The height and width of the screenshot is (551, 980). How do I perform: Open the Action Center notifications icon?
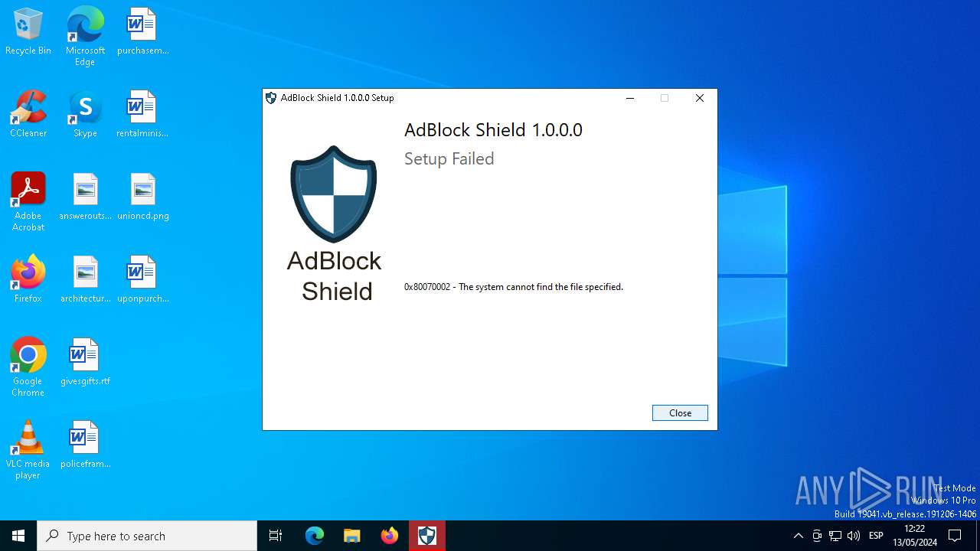coord(955,536)
